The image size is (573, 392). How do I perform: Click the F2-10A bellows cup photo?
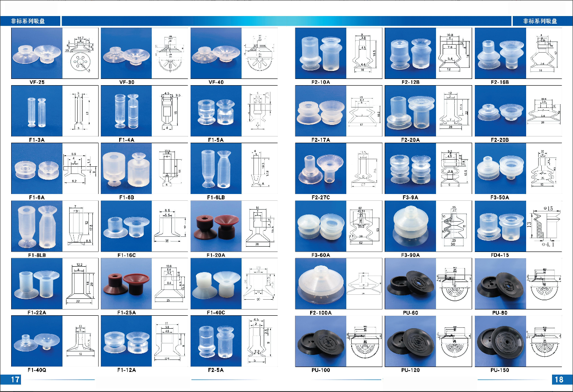pyautogui.click(x=320, y=54)
